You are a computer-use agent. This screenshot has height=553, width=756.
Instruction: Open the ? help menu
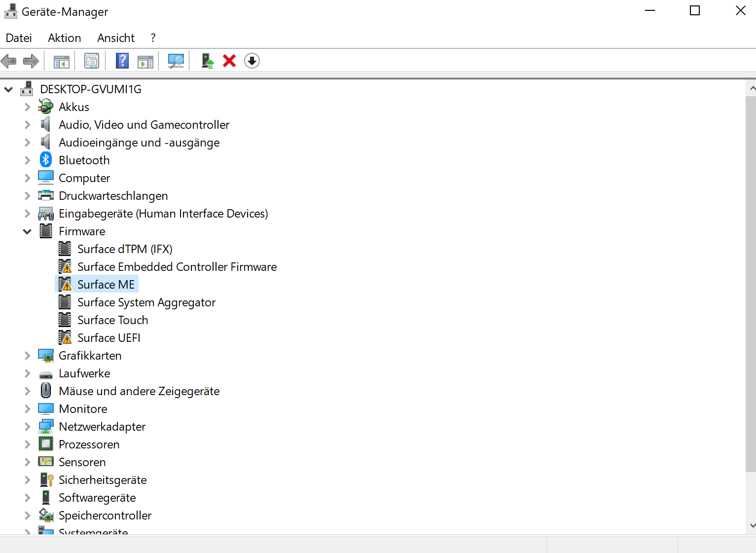tap(153, 38)
